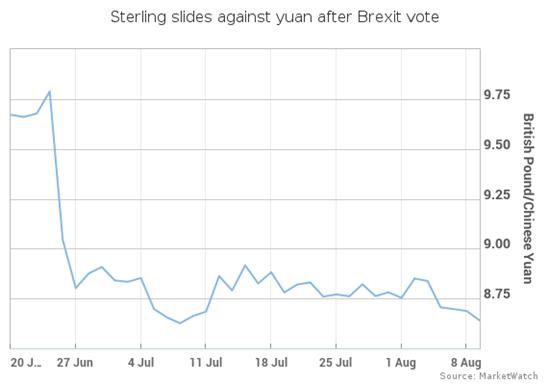Select the 25 Jul date label
Image resolution: width=546 pixels, height=384 pixels.
pyautogui.click(x=336, y=362)
